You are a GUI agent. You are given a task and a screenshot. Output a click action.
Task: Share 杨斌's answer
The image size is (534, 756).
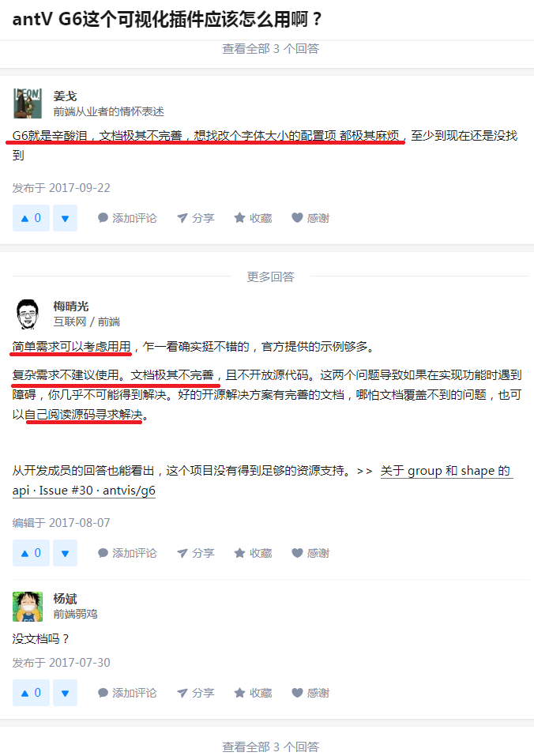point(195,693)
